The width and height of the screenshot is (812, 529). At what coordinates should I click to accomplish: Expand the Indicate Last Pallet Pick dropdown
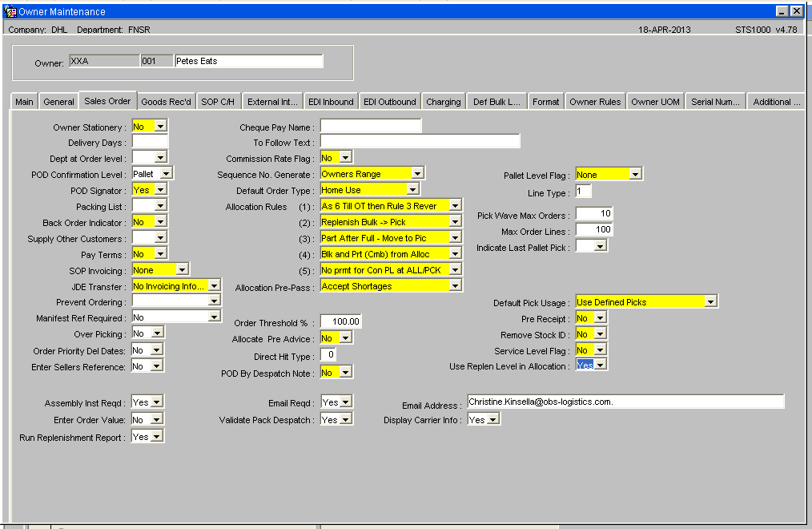tap(600, 246)
